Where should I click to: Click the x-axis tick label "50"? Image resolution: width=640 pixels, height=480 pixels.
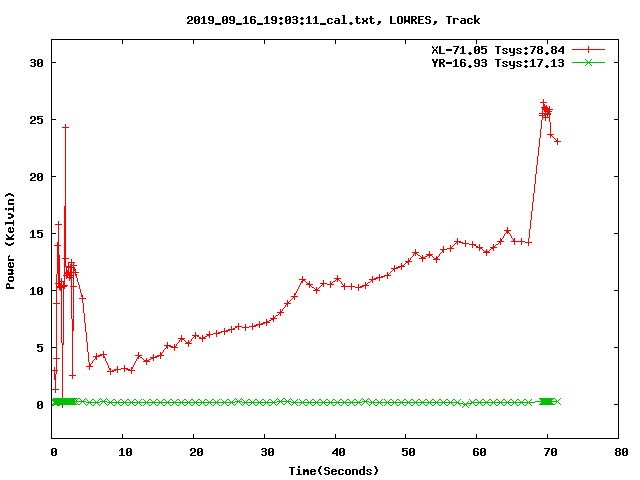click(x=408, y=452)
